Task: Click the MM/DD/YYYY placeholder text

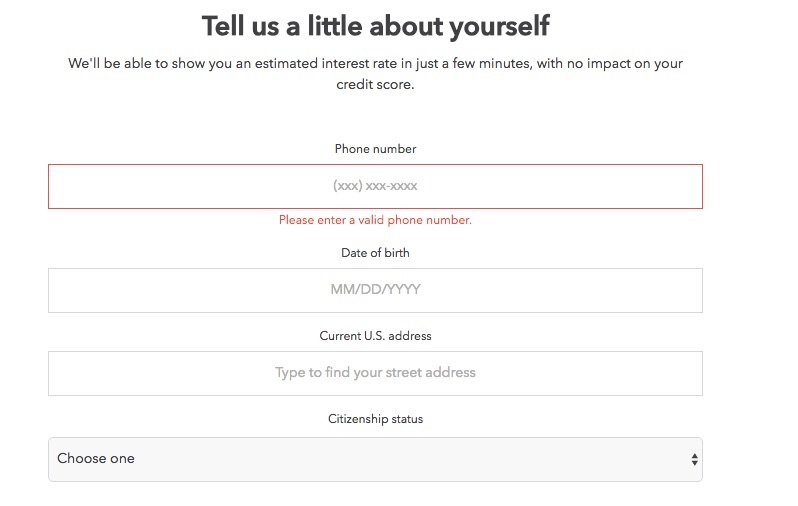Action: pyautogui.click(x=375, y=290)
